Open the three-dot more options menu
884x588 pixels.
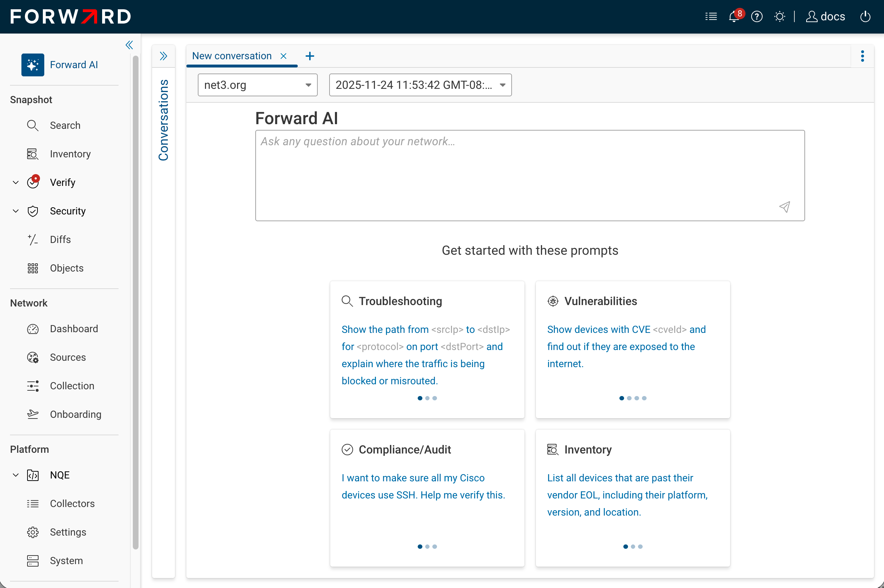pyautogui.click(x=863, y=56)
